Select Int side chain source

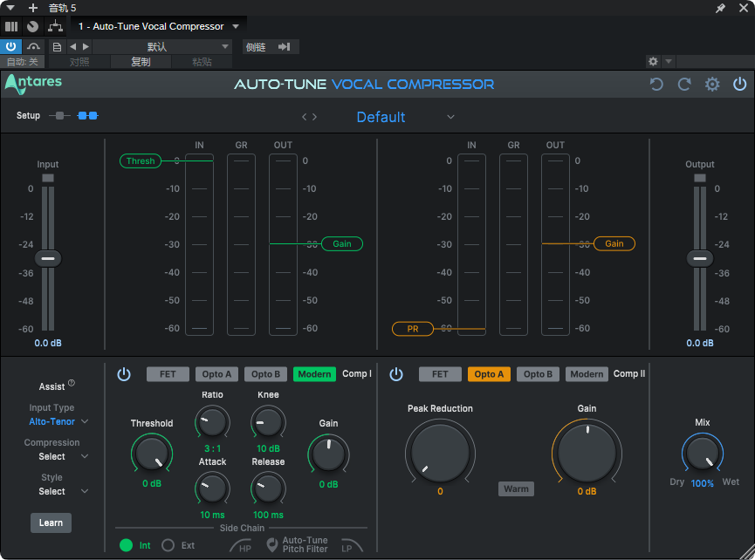click(127, 545)
